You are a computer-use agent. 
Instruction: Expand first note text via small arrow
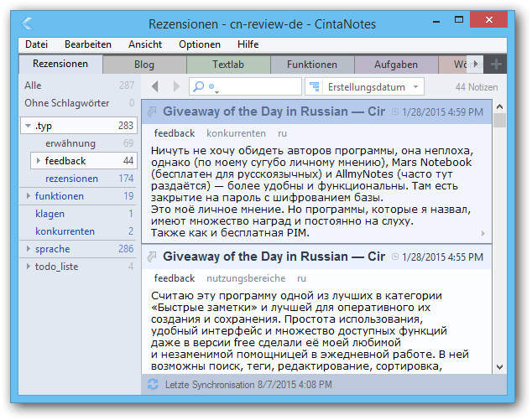[x=483, y=233]
